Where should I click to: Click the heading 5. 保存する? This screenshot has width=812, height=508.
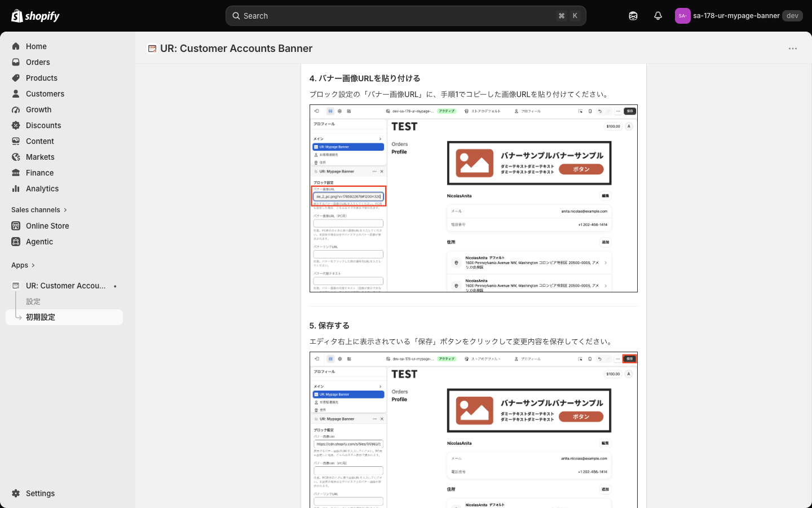click(329, 326)
